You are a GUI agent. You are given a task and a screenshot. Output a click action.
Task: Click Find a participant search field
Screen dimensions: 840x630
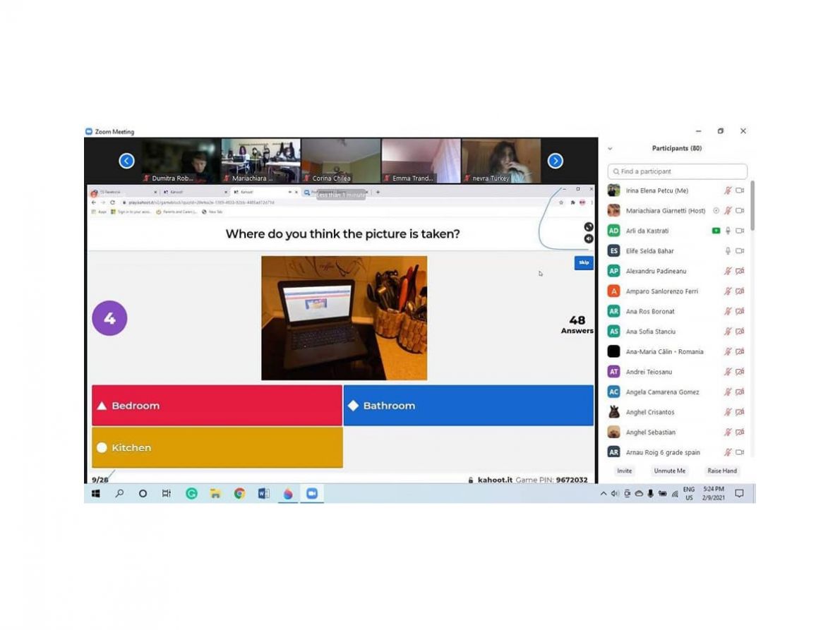[677, 171]
